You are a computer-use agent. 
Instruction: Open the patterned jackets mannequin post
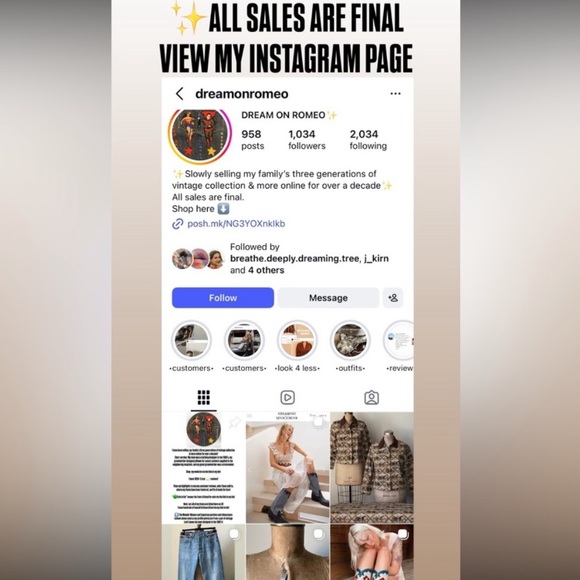(372, 468)
